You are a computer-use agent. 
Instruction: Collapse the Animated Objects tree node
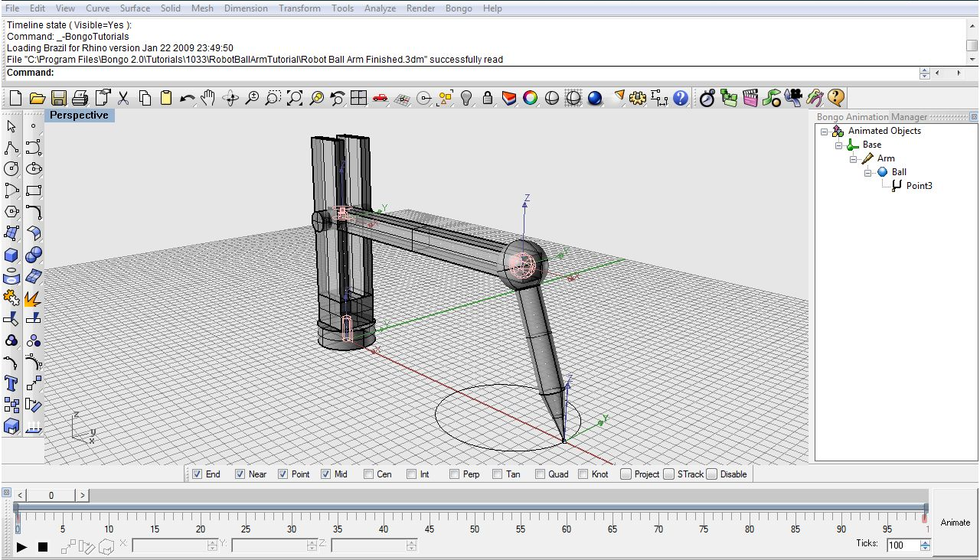(825, 132)
